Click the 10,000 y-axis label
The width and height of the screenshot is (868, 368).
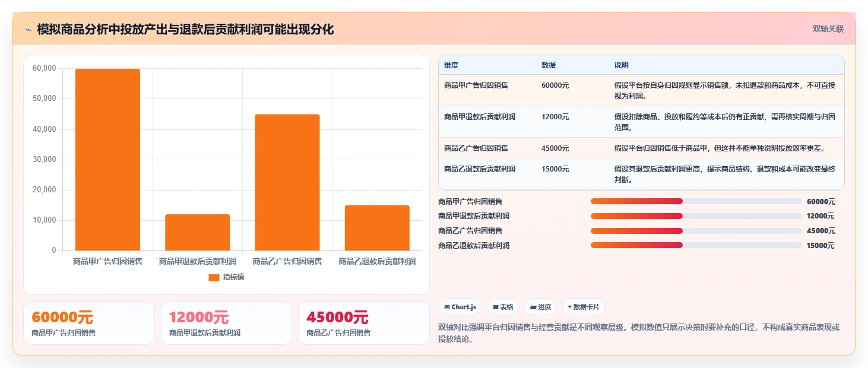[45, 220]
